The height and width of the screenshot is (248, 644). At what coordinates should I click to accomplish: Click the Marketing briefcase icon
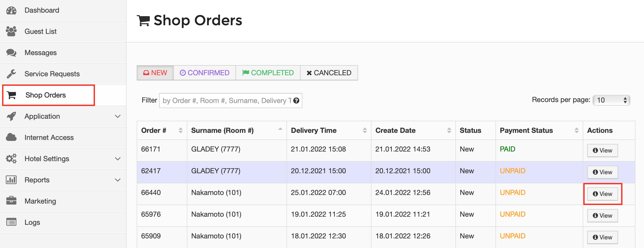pos(11,201)
